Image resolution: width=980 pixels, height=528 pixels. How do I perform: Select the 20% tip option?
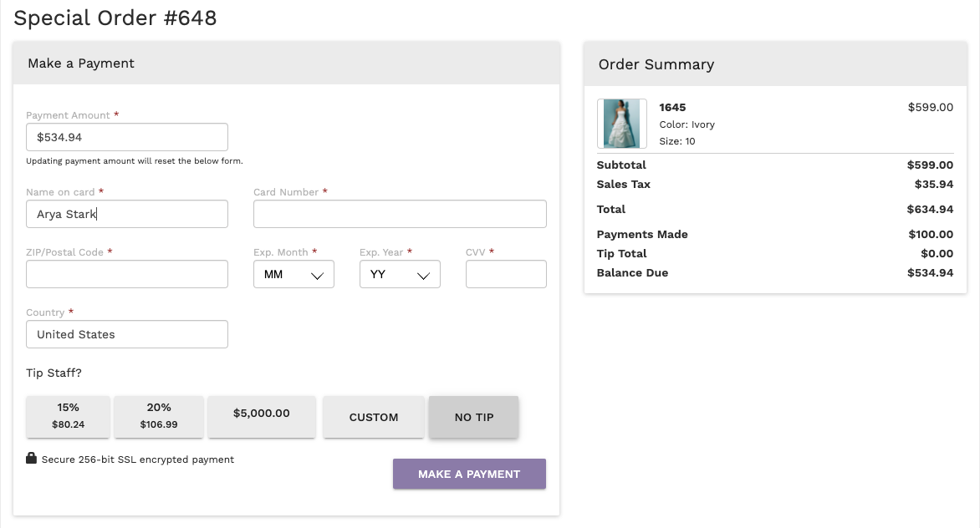click(x=159, y=416)
